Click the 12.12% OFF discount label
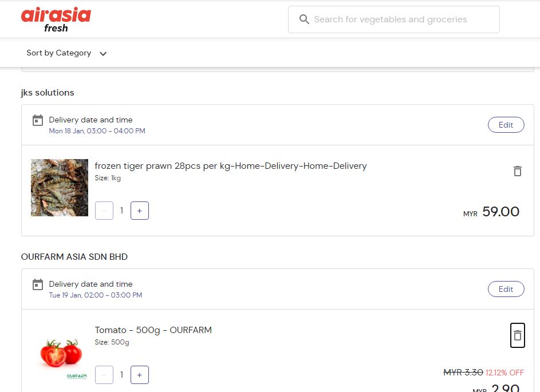 pos(505,373)
